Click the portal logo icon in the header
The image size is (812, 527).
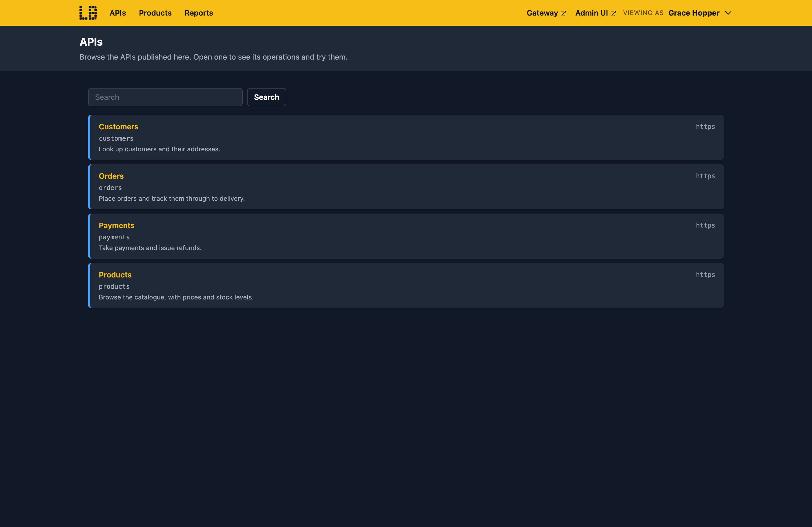(88, 13)
